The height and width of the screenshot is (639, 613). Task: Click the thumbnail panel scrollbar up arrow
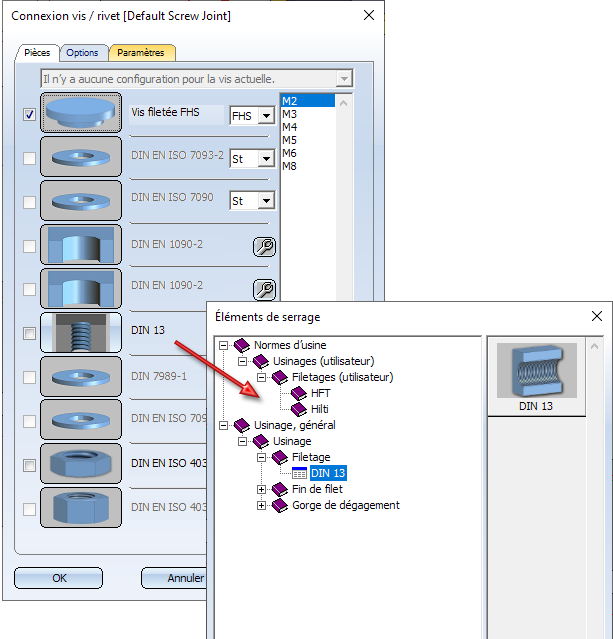[595, 346]
